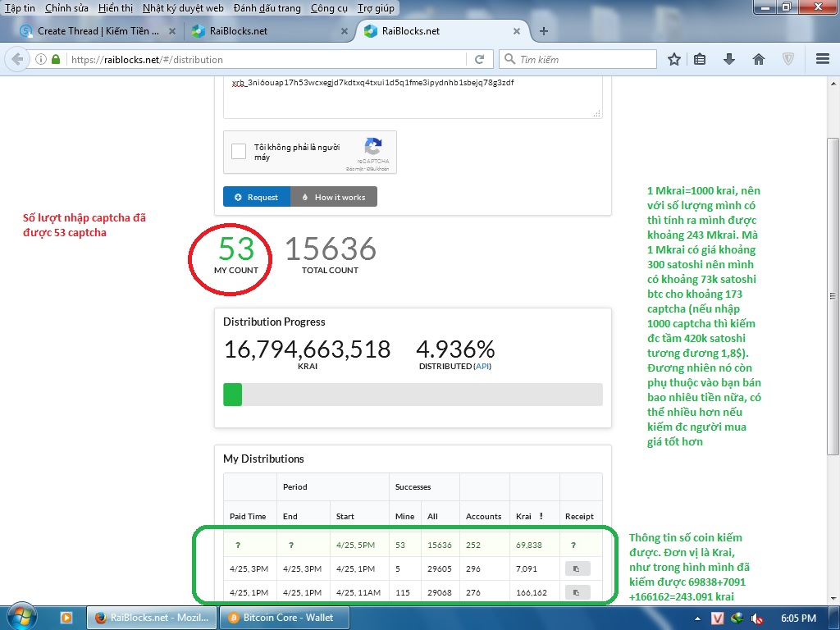
Task: Click the 16,794,663,518 KRAI figure
Action: [307, 349]
